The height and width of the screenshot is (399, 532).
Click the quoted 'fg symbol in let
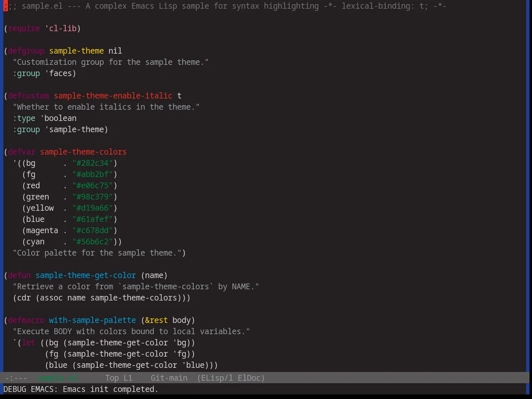tap(179, 354)
